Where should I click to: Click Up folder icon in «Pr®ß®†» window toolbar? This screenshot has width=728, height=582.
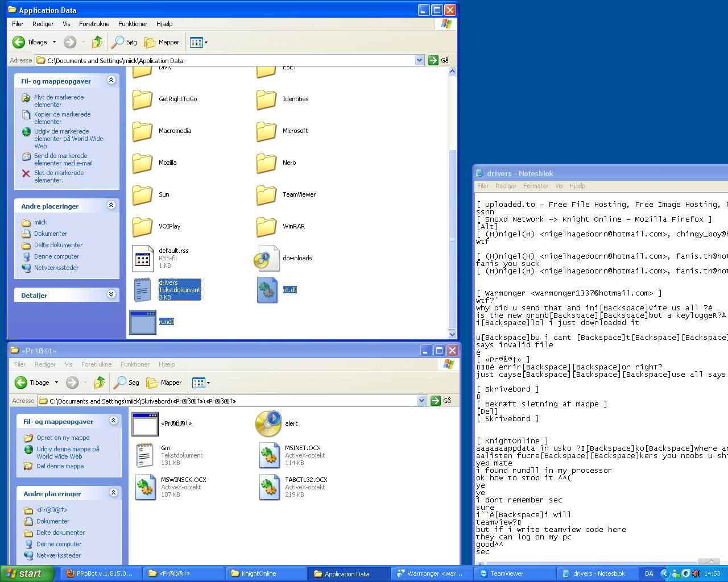100,383
